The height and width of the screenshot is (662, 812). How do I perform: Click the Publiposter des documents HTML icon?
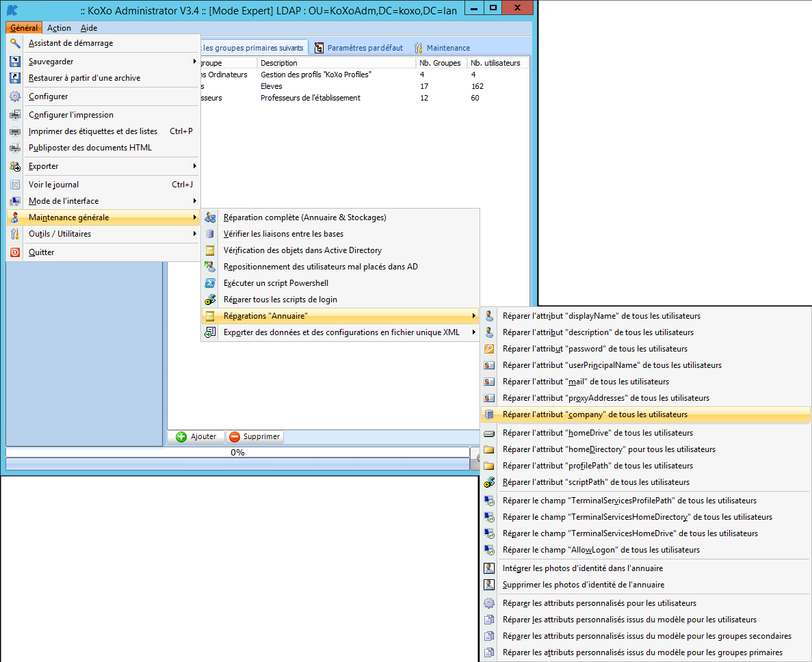pos(15,148)
